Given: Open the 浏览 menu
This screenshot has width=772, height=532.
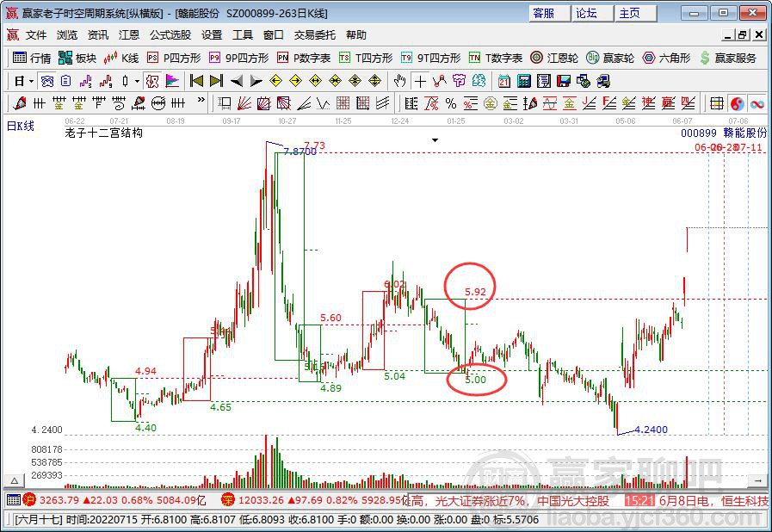Looking at the screenshot, I should pyautogui.click(x=67, y=35).
